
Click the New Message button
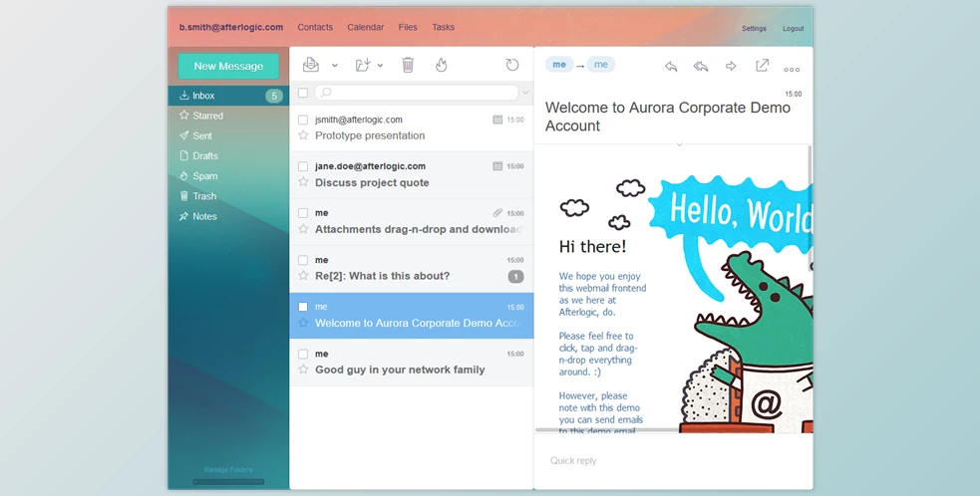228,66
